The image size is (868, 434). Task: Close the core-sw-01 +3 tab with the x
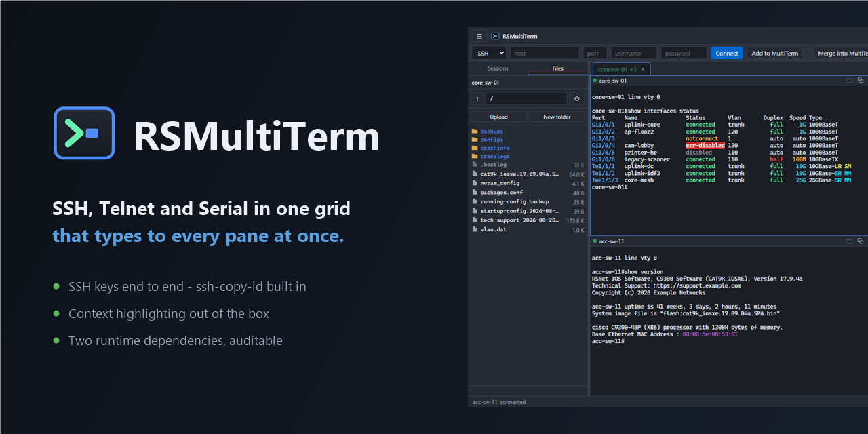(x=643, y=69)
